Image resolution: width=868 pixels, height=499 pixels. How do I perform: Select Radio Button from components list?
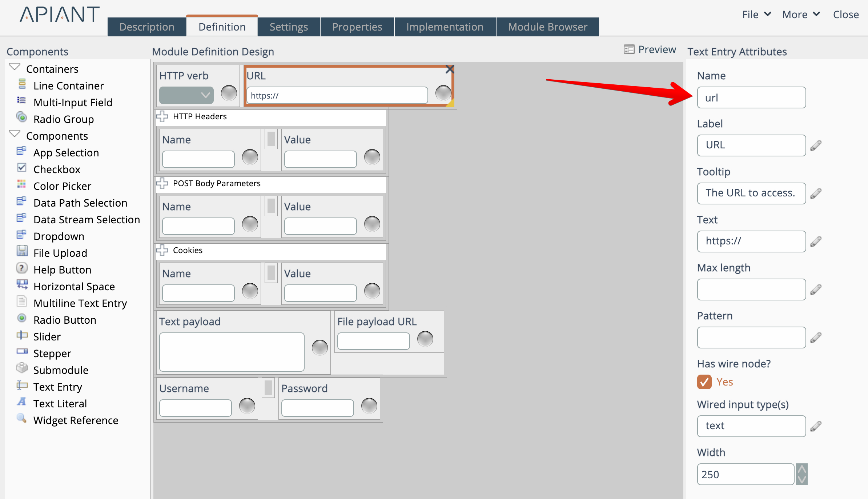tap(65, 320)
